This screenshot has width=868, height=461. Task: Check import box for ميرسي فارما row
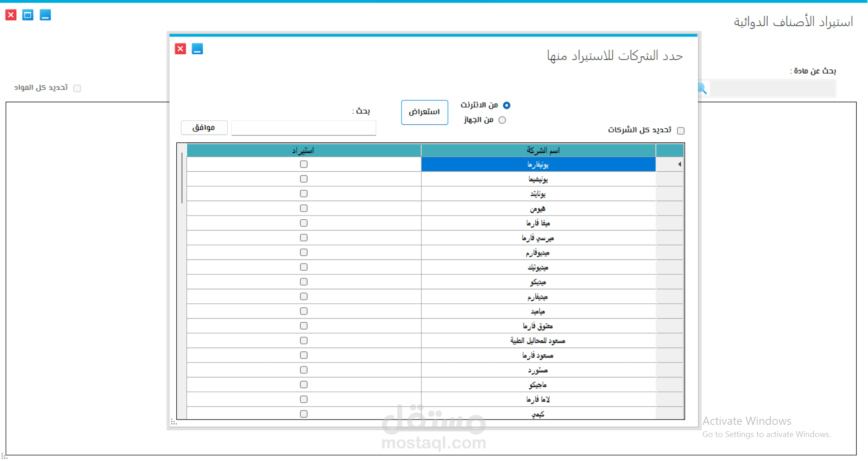[x=304, y=238]
